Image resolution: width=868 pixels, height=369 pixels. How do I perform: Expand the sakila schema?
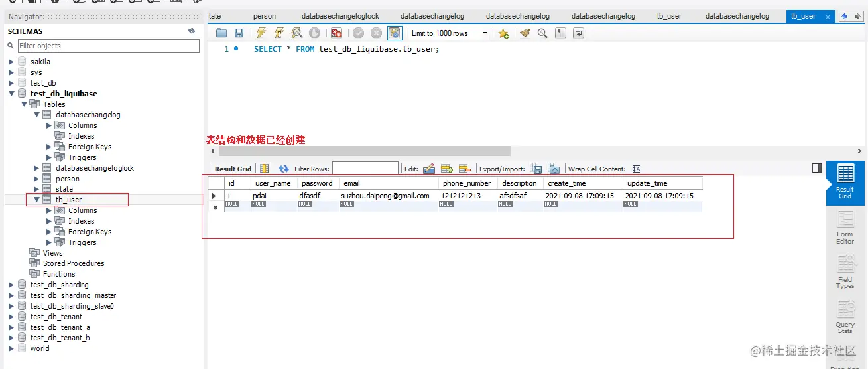click(11, 62)
